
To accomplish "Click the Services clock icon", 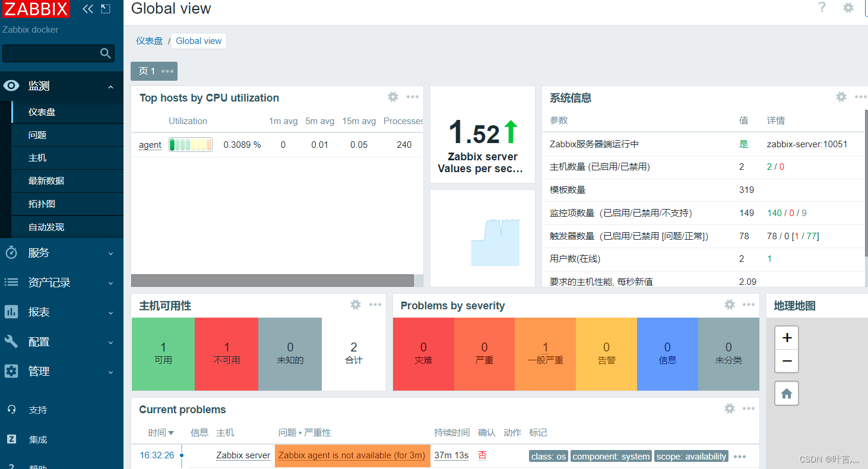I will pyautogui.click(x=11, y=252).
